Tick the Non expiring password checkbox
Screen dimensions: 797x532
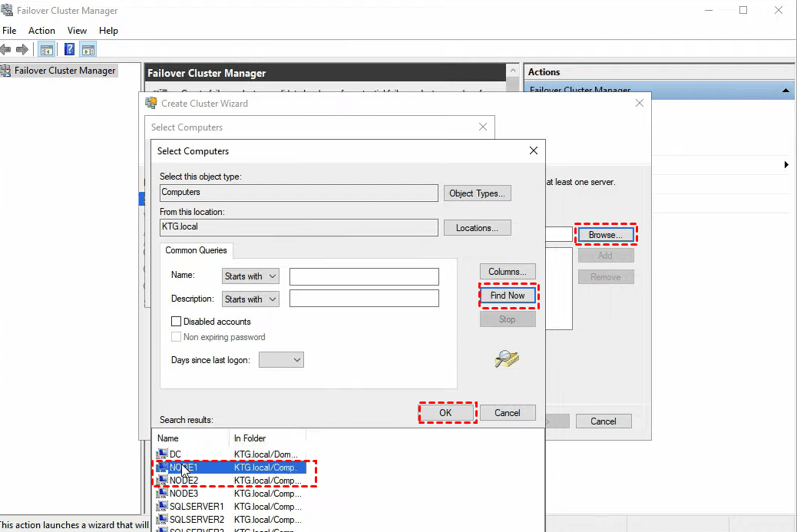(x=176, y=336)
